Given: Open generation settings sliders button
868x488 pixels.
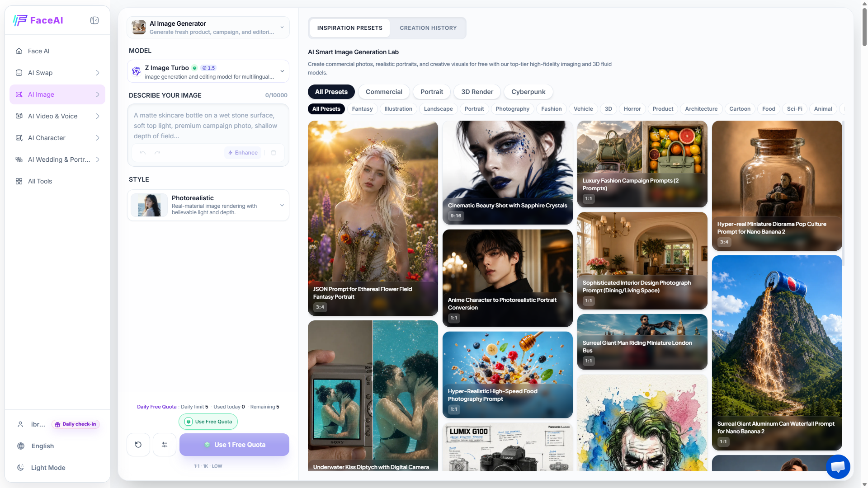Looking at the screenshot, I should [165, 445].
